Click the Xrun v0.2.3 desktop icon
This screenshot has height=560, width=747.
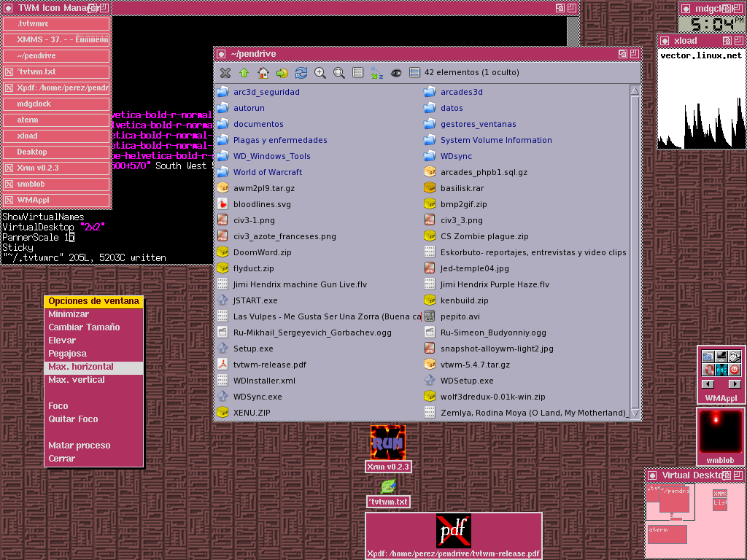[388, 443]
